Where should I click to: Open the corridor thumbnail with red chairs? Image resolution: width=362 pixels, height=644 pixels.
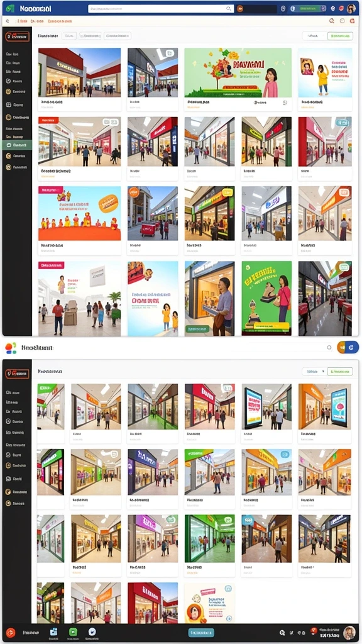pos(325,299)
